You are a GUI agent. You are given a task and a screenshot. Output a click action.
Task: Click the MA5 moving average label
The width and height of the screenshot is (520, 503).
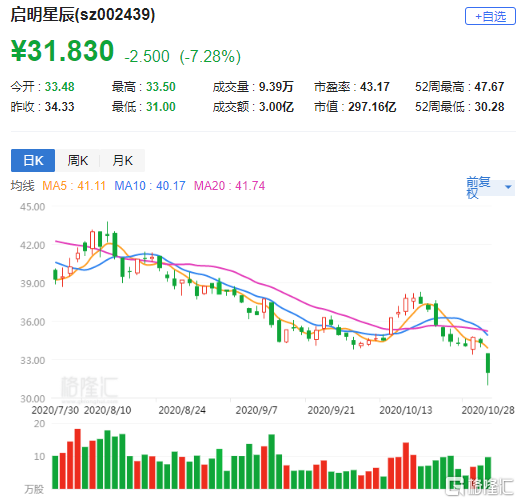[x=74, y=186]
